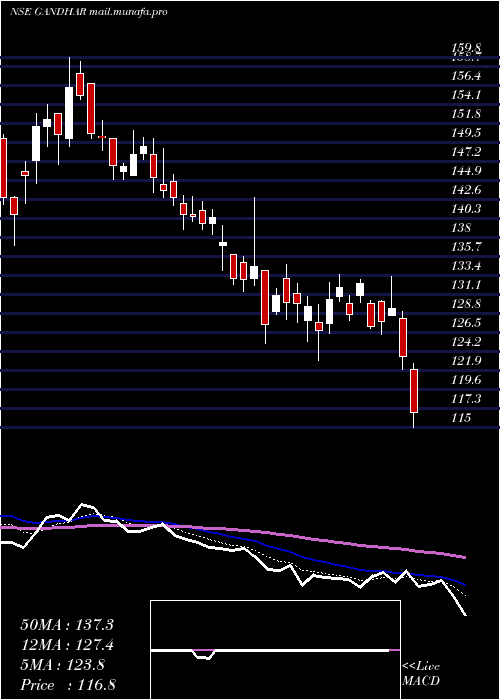The height and width of the screenshot is (700, 500).
Task: Click the 156.4 price axis label
Action: click(x=466, y=76)
